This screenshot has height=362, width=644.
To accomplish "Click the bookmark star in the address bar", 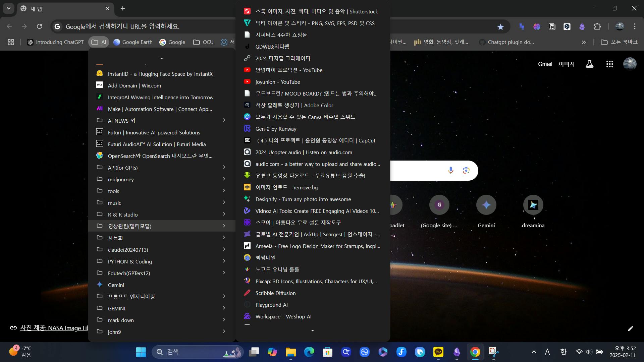I will click(x=500, y=27).
